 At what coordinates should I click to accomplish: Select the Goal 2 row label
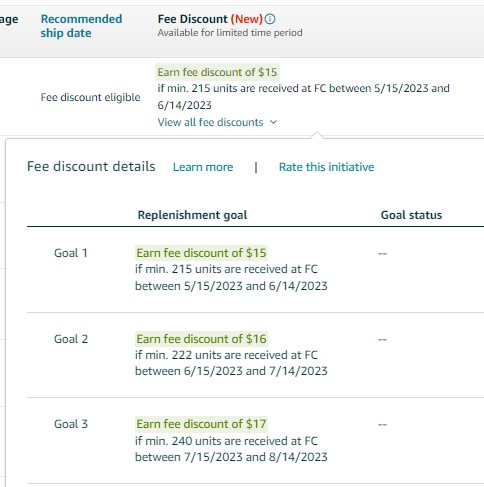[71, 339]
